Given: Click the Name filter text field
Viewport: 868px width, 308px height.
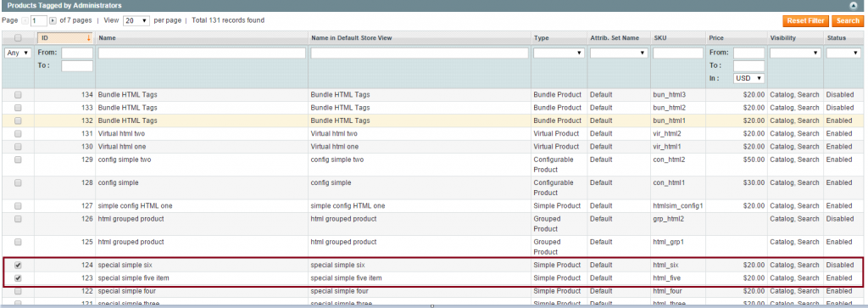Looking at the screenshot, I should [202, 53].
